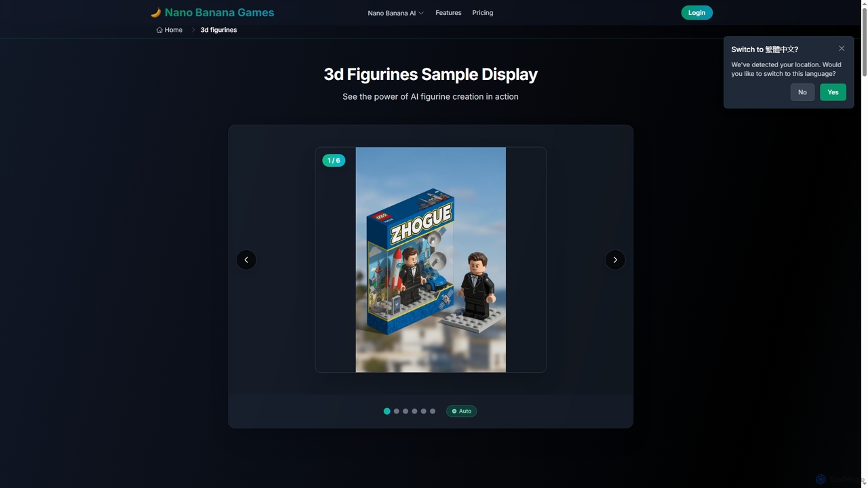868x488 pixels.
Task: Advance to the next slide with the right arrow
Action: 615,260
